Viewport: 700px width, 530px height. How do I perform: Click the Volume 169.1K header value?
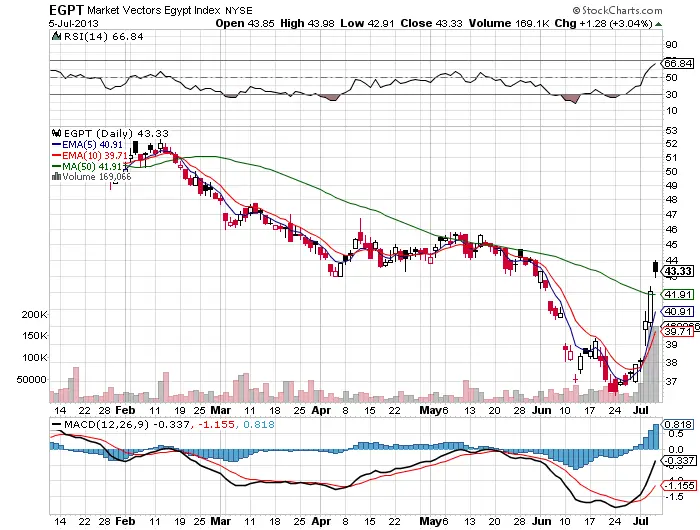coord(509,23)
